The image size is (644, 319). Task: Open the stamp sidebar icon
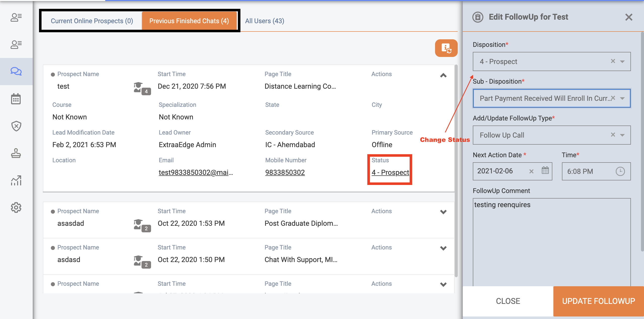[16, 153]
